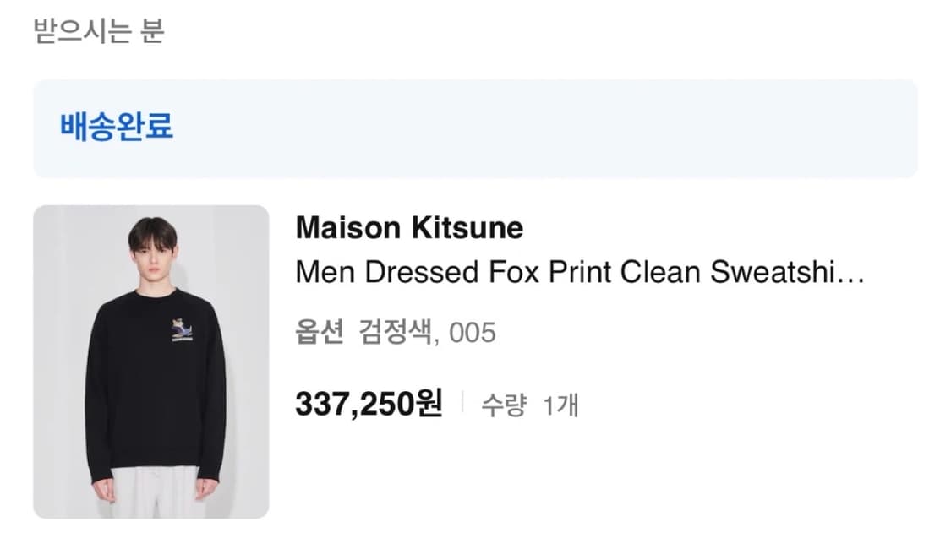Click the 옵션 label

point(320,333)
